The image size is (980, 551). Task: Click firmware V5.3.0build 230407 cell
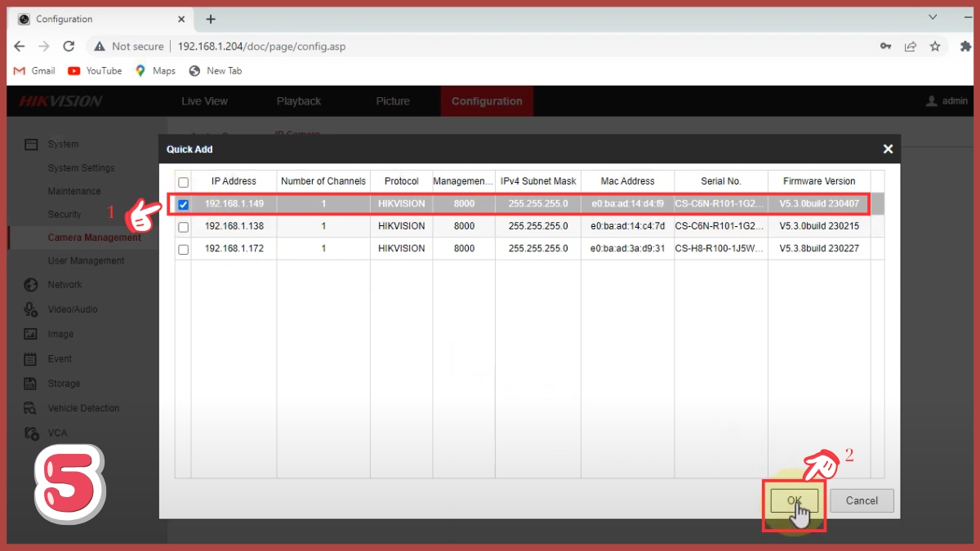[x=819, y=204]
